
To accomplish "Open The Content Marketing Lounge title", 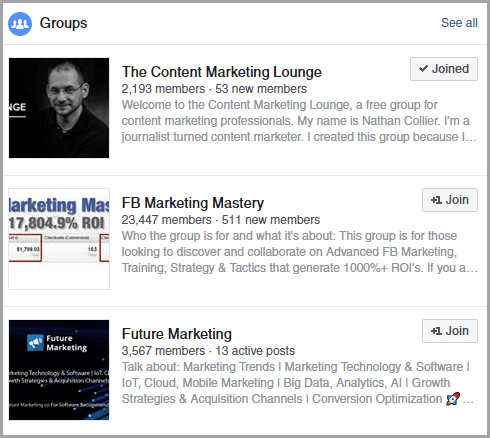I will click(x=222, y=72).
